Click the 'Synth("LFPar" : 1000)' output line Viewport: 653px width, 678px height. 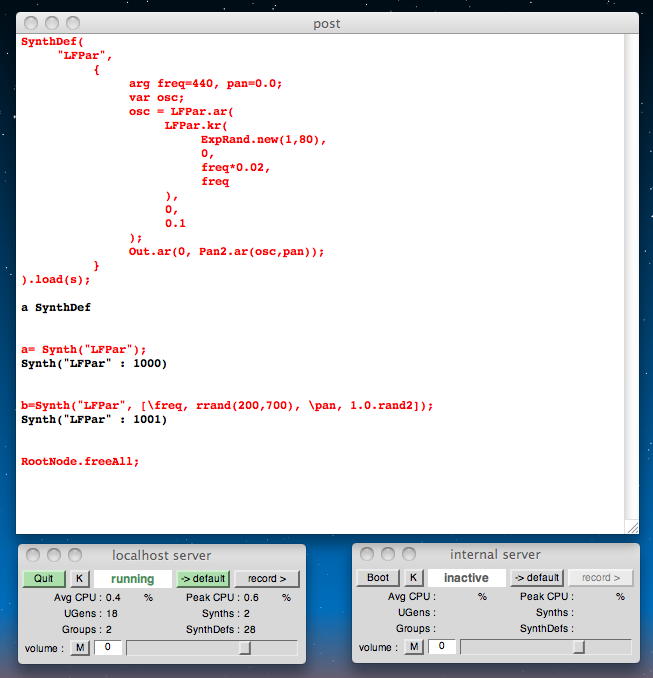coord(94,363)
